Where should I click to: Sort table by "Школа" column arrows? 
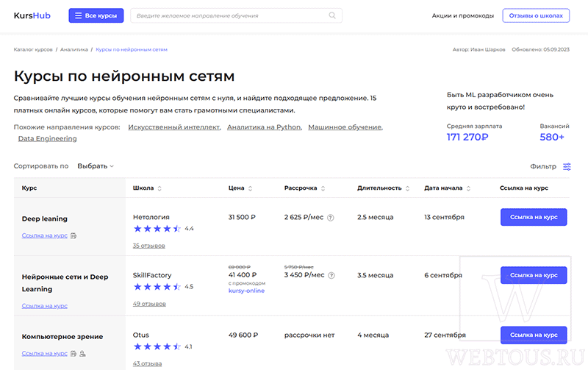click(x=159, y=188)
